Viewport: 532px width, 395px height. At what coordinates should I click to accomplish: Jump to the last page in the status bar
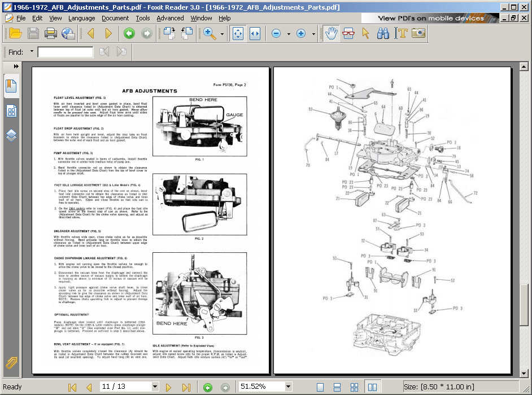186,387
